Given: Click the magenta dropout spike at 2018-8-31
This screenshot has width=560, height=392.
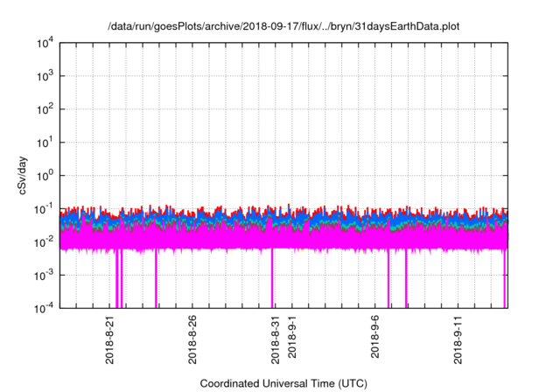Looking at the screenshot, I should [x=272, y=278].
